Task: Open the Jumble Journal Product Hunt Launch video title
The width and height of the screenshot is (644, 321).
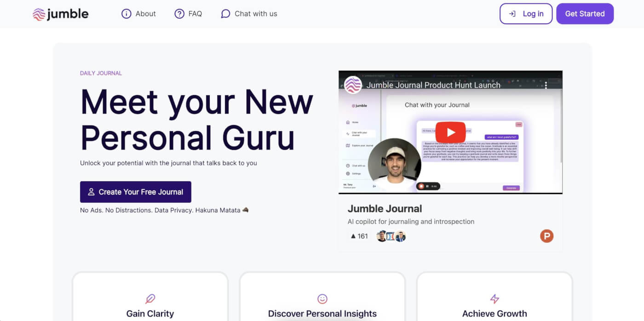Action: point(433,85)
